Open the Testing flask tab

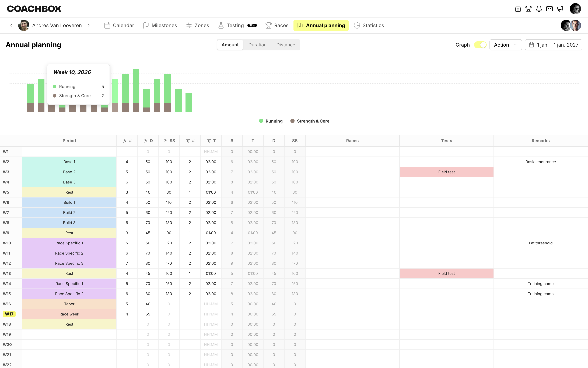(231, 25)
